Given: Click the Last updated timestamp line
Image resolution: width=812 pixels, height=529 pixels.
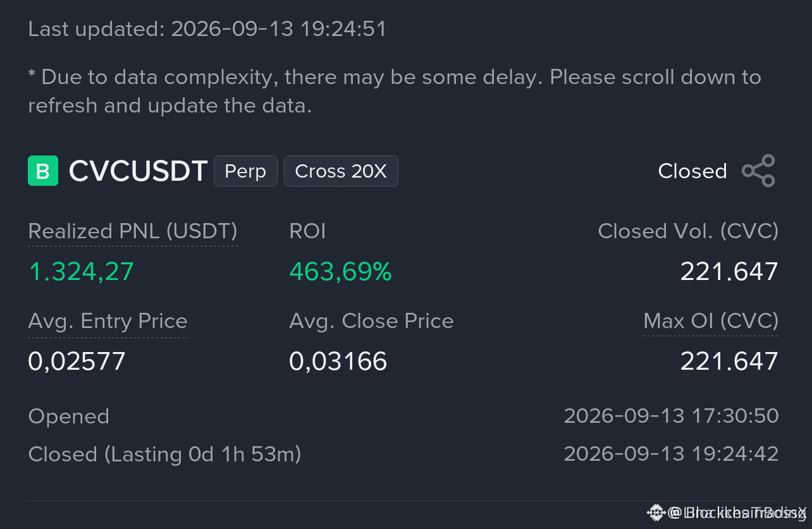Looking at the screenshot, I should (207, 29).
